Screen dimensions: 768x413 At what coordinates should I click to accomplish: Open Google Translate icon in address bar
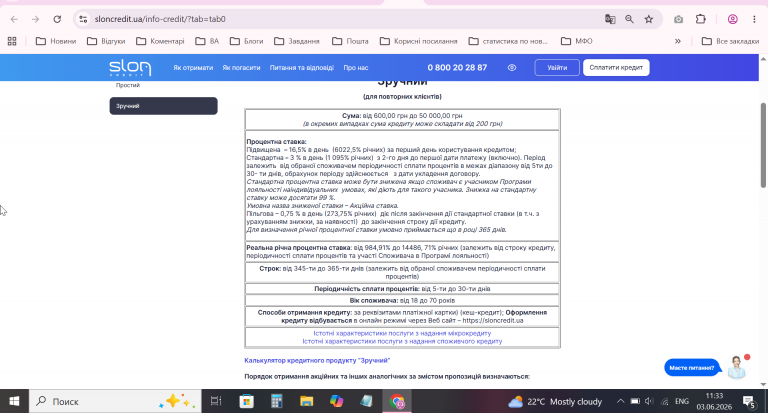(x=610, y=19)
